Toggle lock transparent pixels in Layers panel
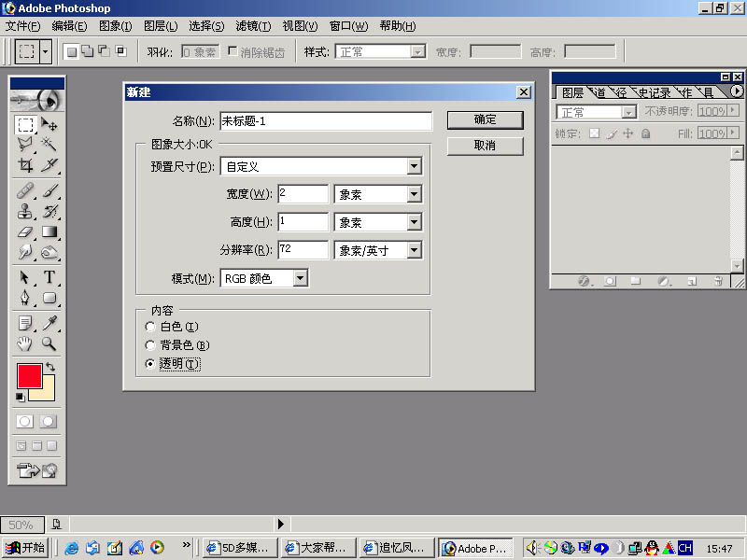This screenshot has height=560, width=747. click(594, 133)
